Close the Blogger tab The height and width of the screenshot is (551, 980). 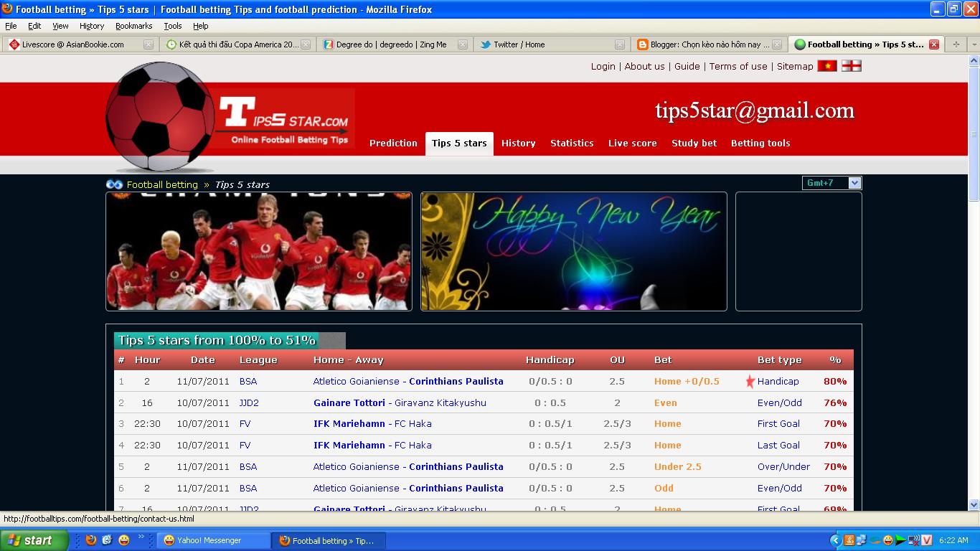778,44
